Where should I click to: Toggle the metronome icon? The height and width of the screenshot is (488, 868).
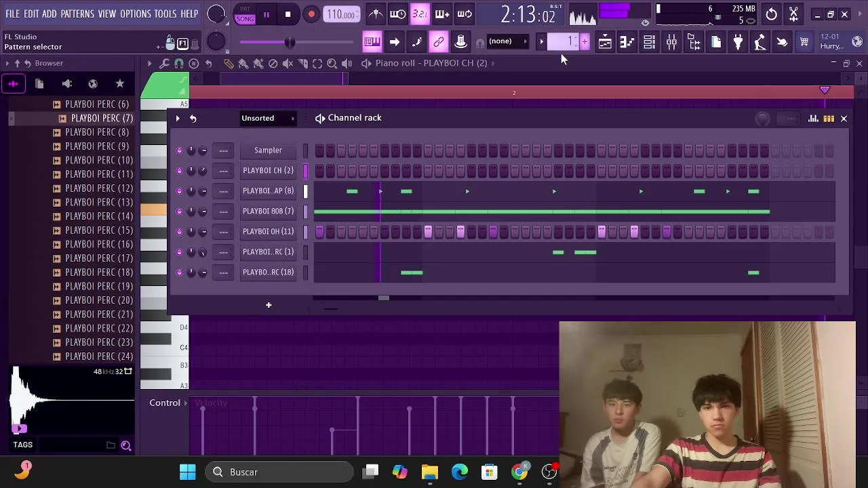(376, 14)
